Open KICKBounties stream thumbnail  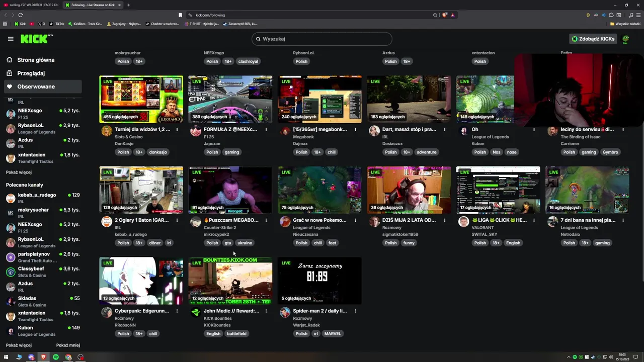pyautogui.click(x=230, y=281)
